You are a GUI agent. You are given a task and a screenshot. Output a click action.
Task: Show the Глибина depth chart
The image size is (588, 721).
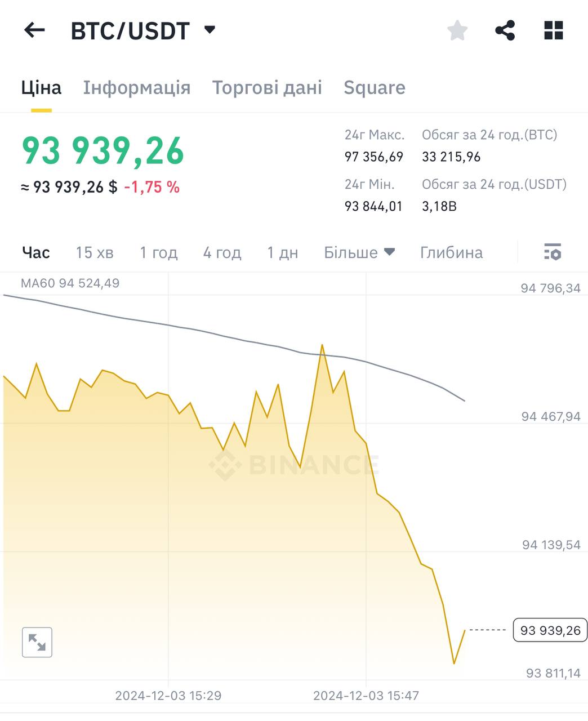[451, 252]
